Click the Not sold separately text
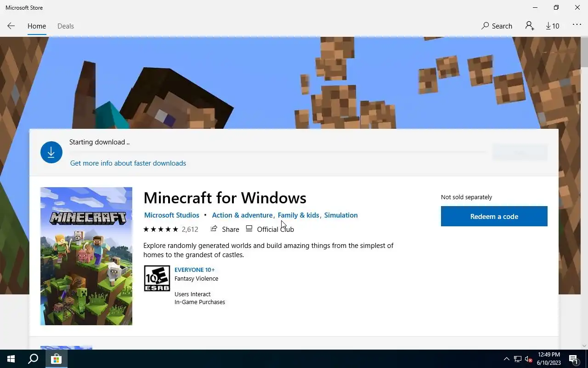Image resolution: width=588 pixels, height=368 pixels. pos(466,197)
